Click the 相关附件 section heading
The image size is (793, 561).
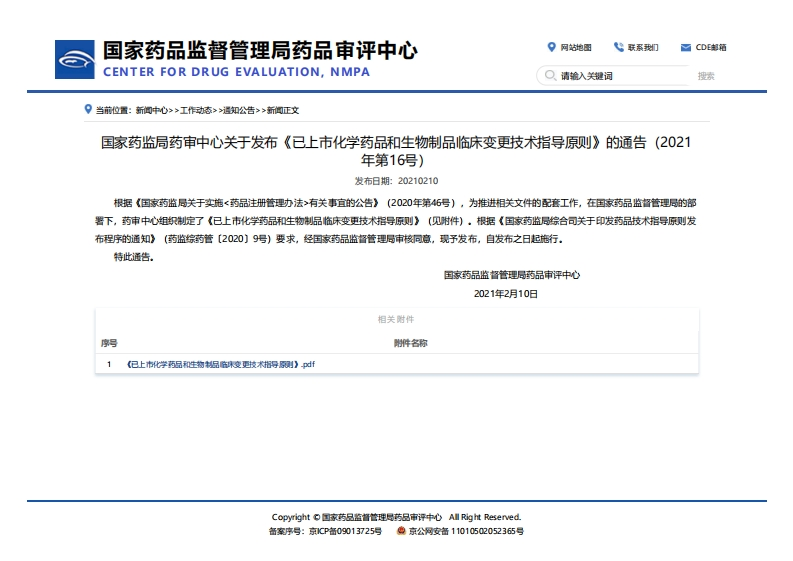(396, 319)
